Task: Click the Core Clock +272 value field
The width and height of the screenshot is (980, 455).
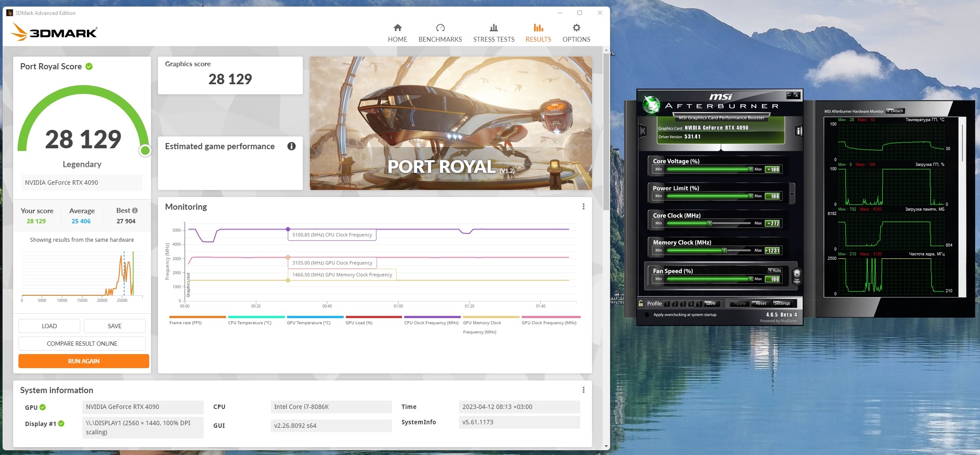Action: click(x=773, y=223)
